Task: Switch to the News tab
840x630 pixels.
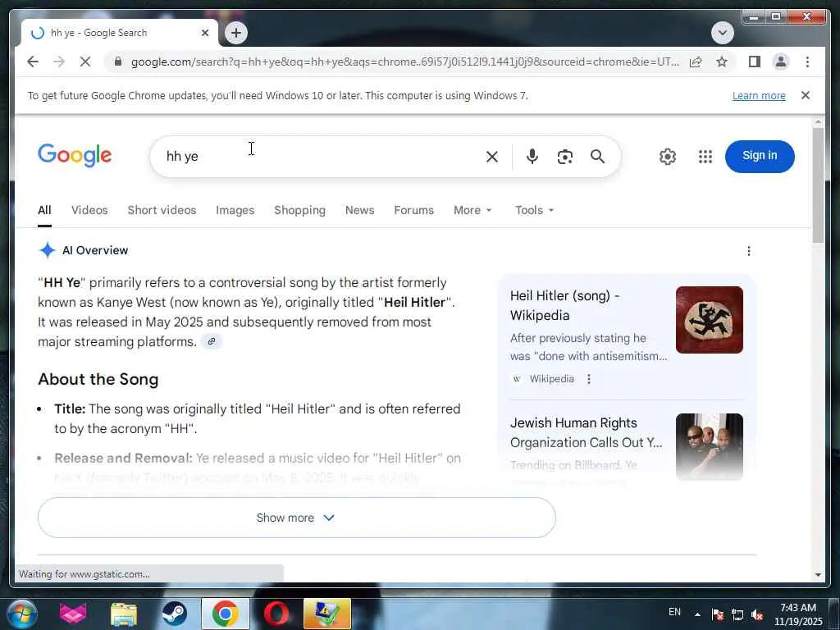Action: point(359,211)
